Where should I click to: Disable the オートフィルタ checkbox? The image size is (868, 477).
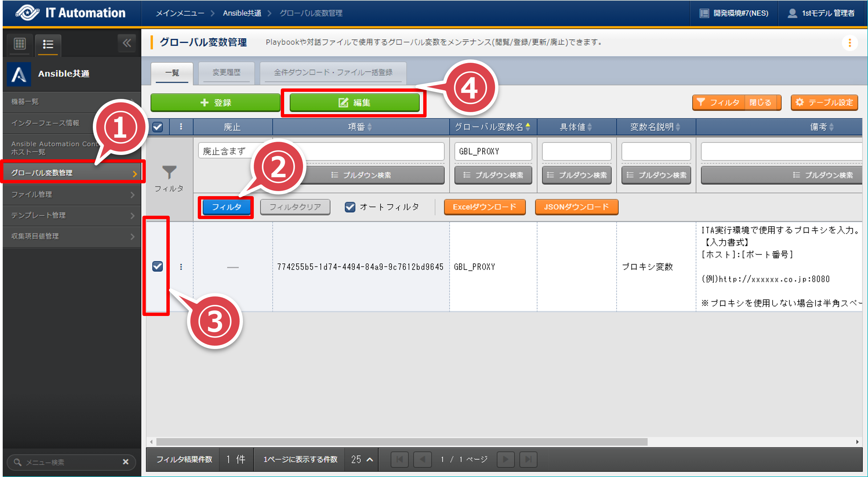click(x=350, y=207)
